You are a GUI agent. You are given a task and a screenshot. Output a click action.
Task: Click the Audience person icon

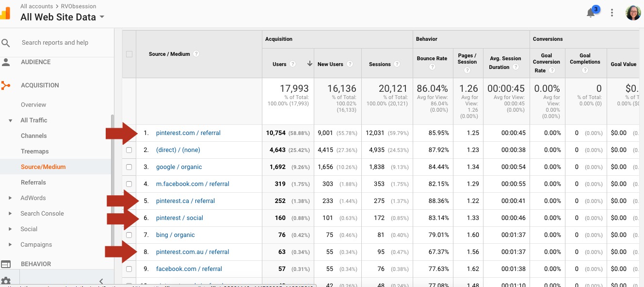pyautogui.click(x=6, y=62)
